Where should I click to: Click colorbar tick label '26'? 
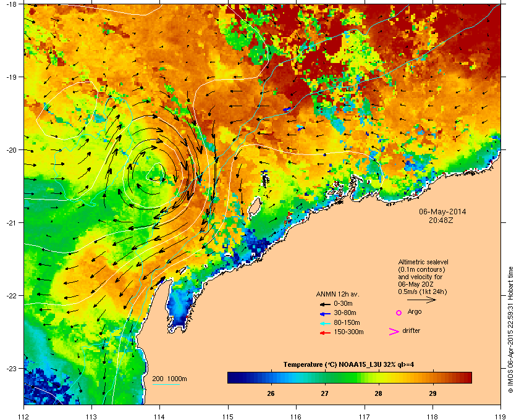(x=271, y=394)
